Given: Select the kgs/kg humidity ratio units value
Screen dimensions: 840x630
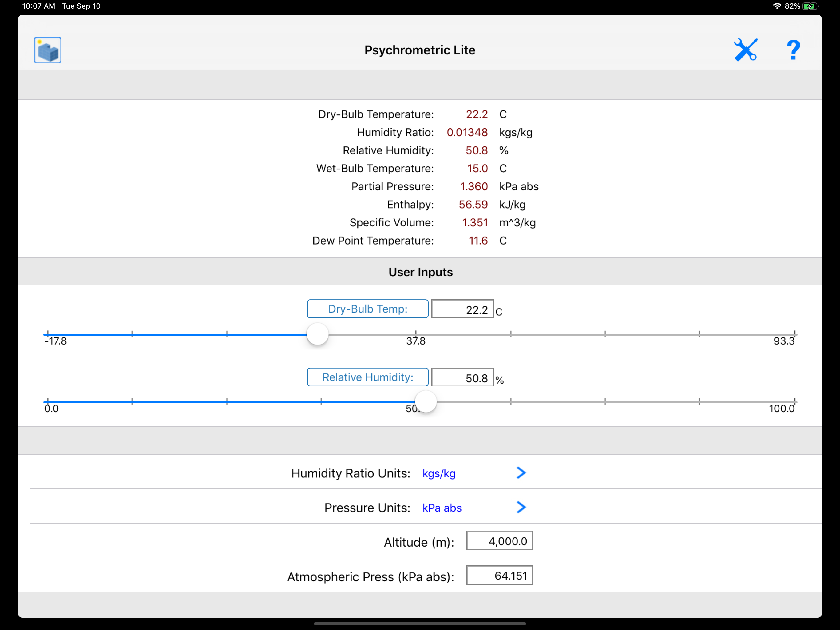Looking at the screenshot, I should (x=439, y=473).
